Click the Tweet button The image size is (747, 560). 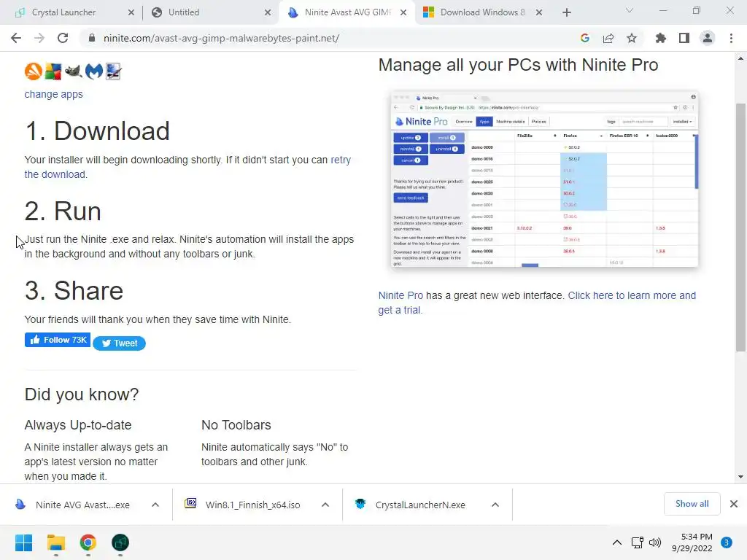click(119, 343)
